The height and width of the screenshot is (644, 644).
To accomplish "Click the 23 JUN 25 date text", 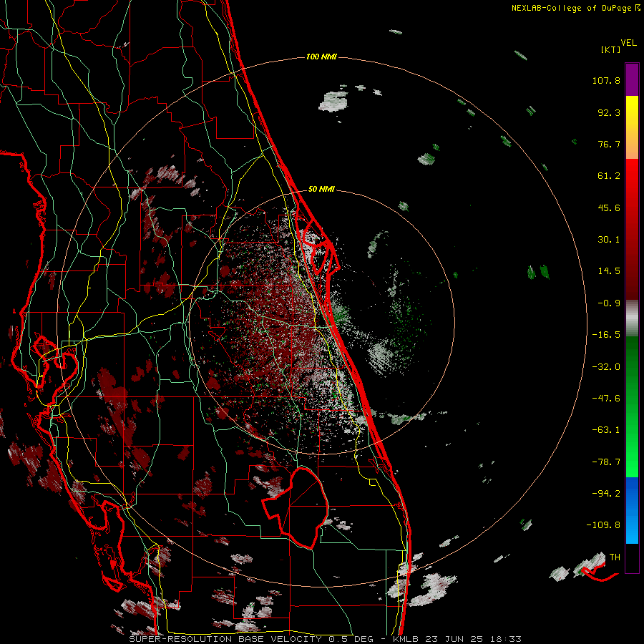I will (454, 639).
